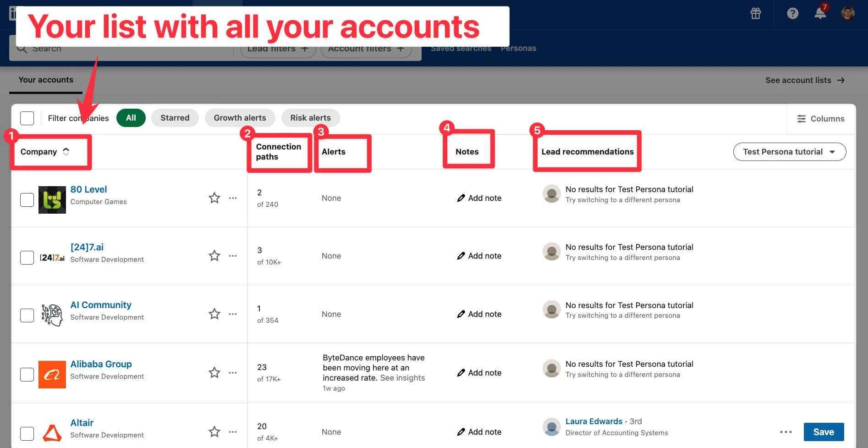
Task: Open Laura Edwards profile link
Action: (x=594, y=421)
